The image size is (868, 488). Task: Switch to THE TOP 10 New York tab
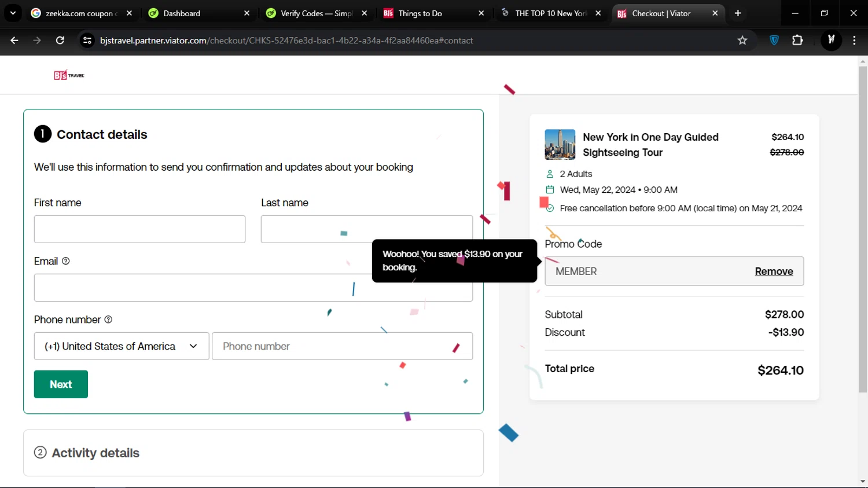coord(551,13)
